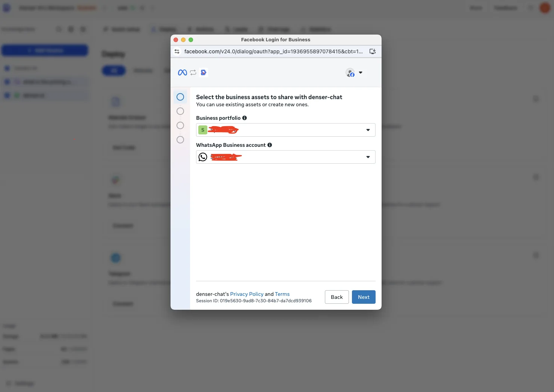554x392 pixels.
Task: Click the green S portfolio badge
Action: pyautogui.click(x=203, y=130)
